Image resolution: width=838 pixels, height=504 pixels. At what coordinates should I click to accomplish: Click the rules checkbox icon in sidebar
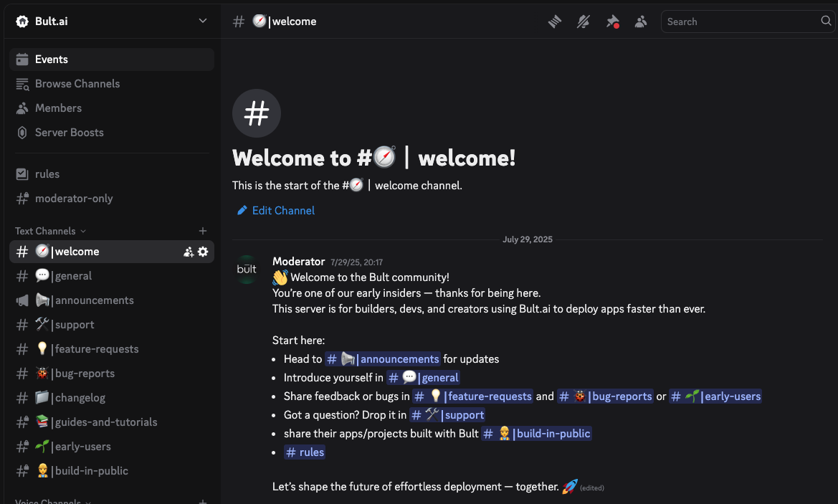coord(22,174)
